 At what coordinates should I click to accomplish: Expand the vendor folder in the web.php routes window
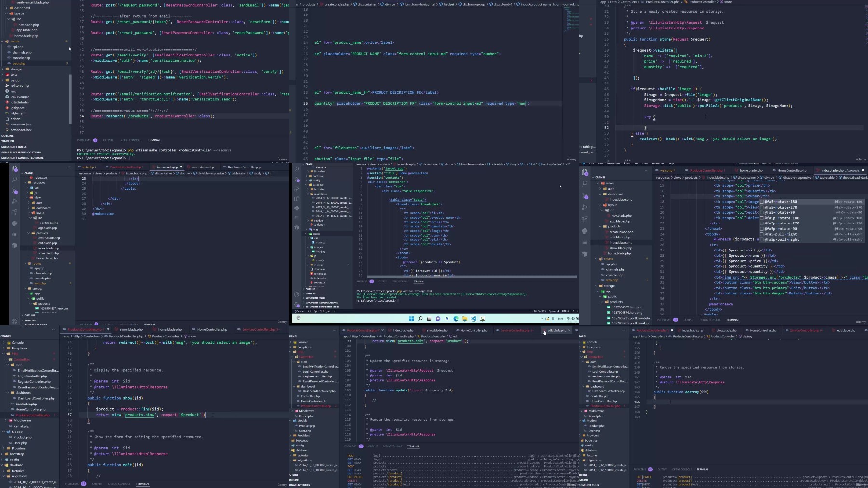tap(15, 80)
